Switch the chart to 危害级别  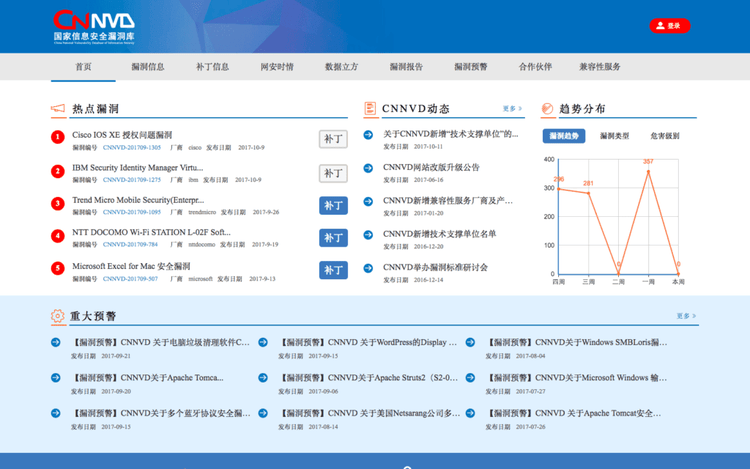(x=664, y=136)
